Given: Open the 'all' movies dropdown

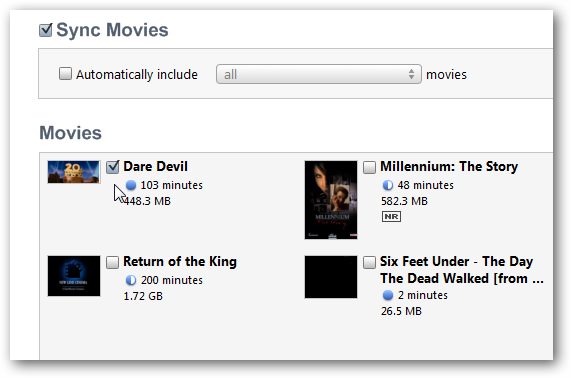Looking at the screenshot, I should (319, 74).
